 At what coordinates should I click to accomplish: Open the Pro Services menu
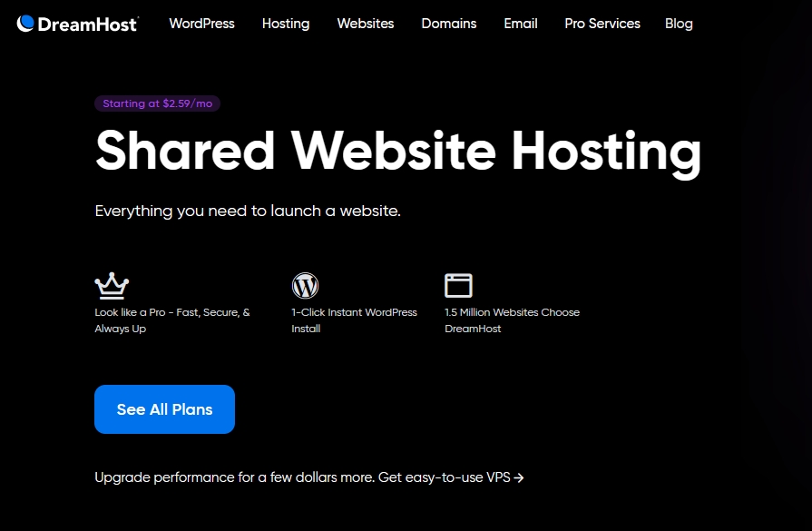[602, 24]
